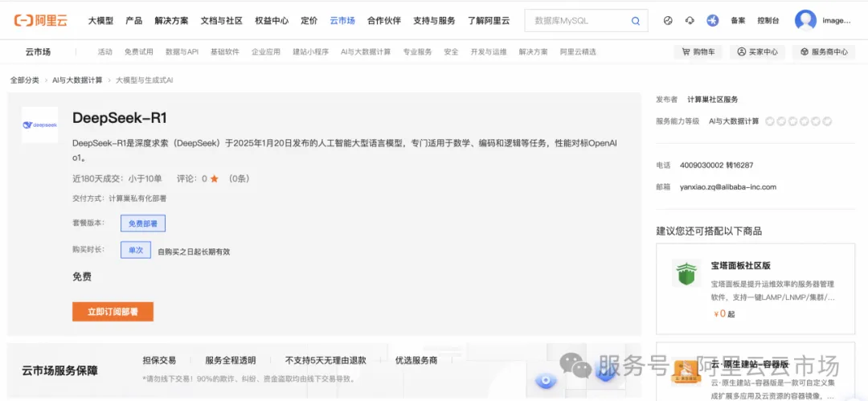Switch to the 开发与运维 category tab
The height and width of the screenshot is (401, 868).
(489, 52)
